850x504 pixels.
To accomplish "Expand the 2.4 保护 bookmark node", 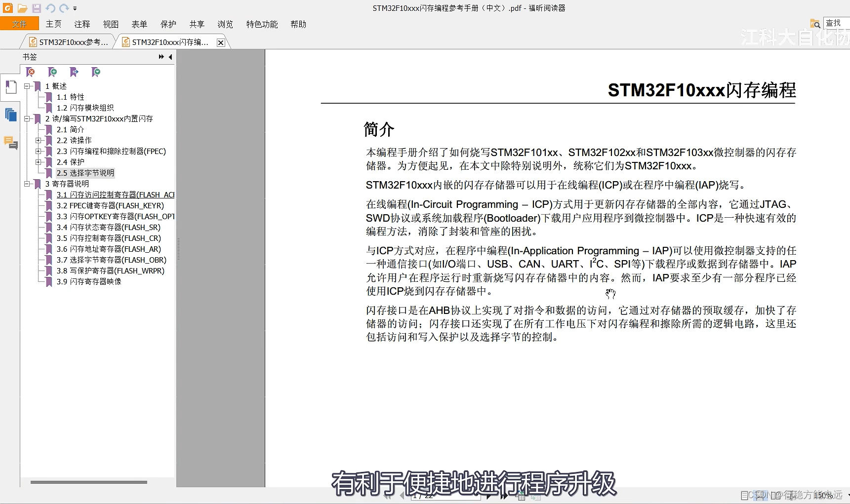I will pyautogui.click(x=38, y=162).
